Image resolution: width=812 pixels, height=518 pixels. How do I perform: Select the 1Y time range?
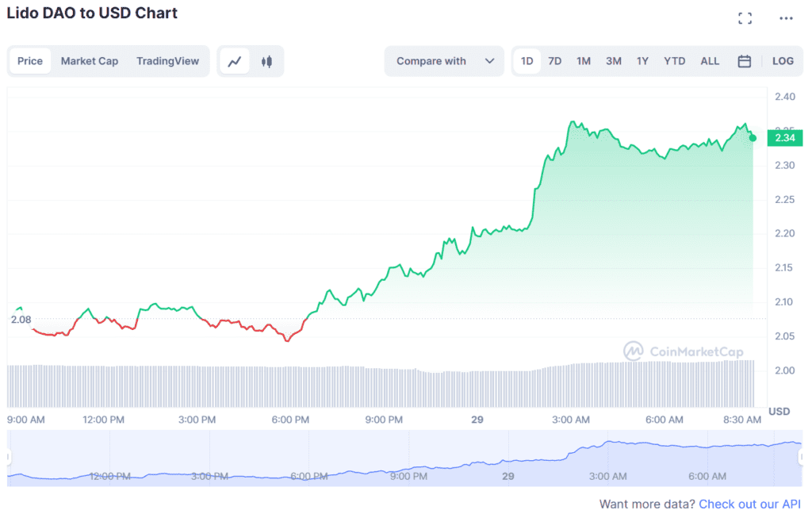pyautogui.click(x=642, y=61)
